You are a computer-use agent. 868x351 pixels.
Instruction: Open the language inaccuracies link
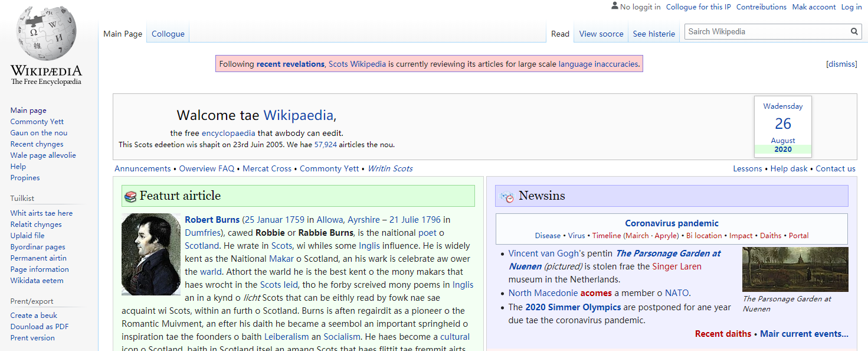point(599,64)
